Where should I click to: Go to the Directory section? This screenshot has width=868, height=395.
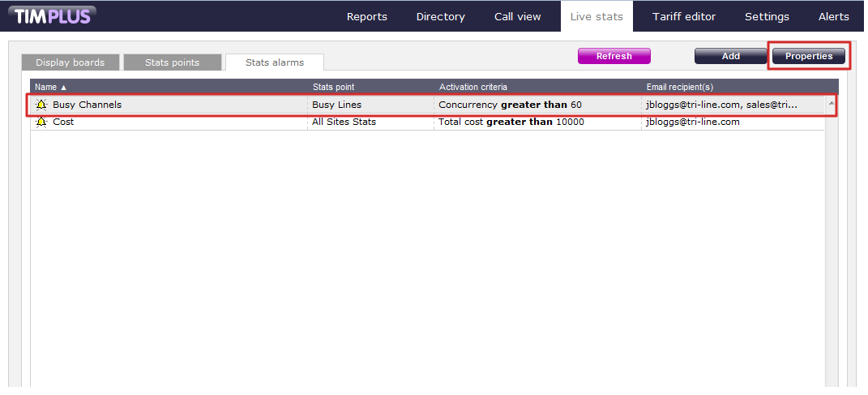440,16
